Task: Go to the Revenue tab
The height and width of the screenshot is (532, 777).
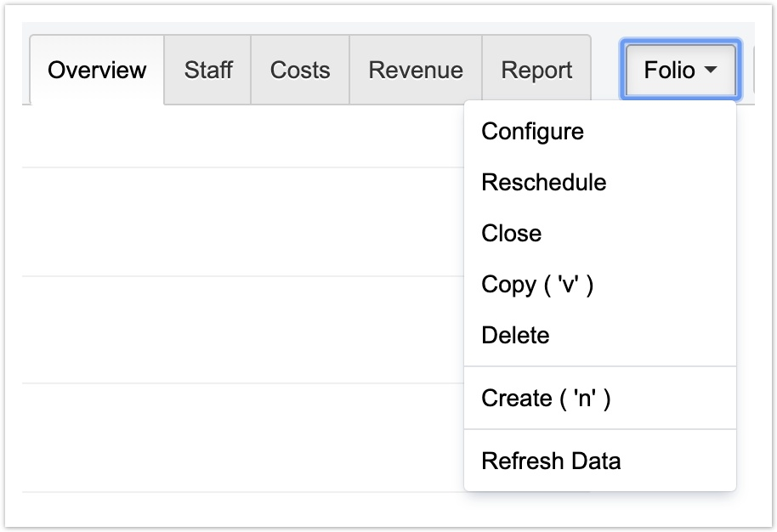Action: coord(416,70)
